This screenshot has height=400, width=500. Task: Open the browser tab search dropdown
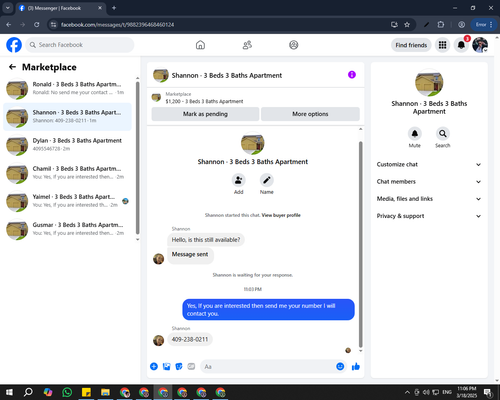pos(8,8)
